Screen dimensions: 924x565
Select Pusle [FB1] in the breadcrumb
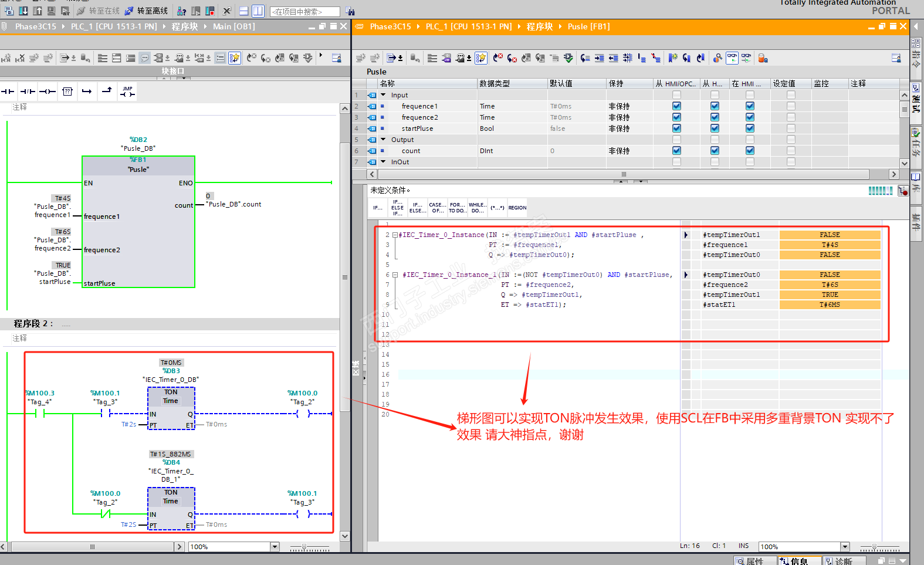tap(588, 26)
